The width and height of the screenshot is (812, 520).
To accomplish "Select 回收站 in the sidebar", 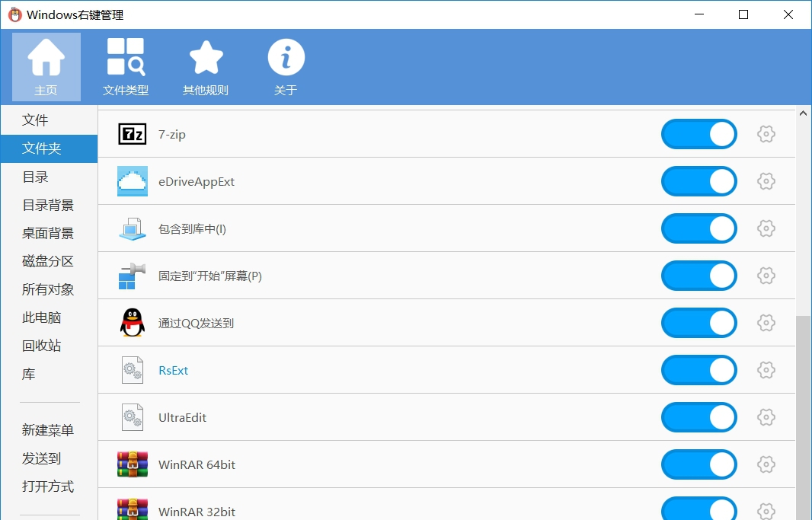I will pyautogui.click(x=47, y=346).
